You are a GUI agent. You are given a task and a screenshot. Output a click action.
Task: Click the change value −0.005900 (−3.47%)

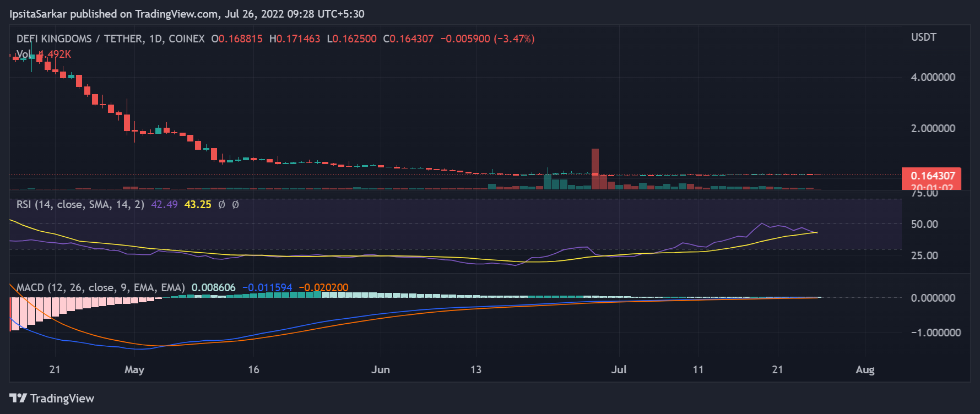click(x=488, y=39)
